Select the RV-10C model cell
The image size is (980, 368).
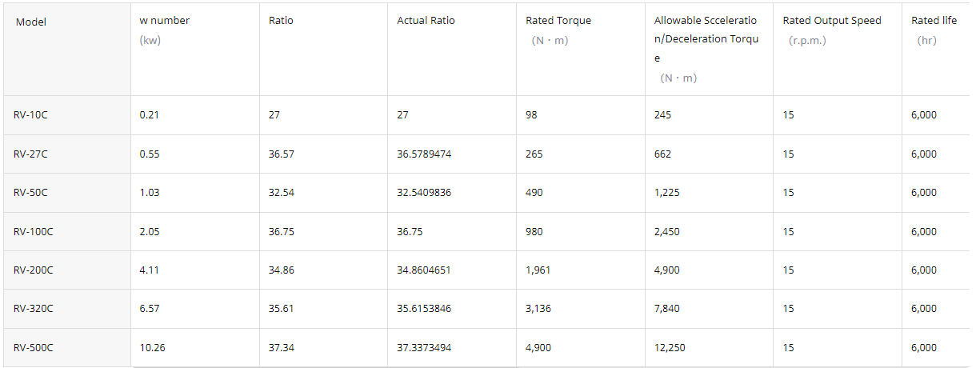coord(30,115)
